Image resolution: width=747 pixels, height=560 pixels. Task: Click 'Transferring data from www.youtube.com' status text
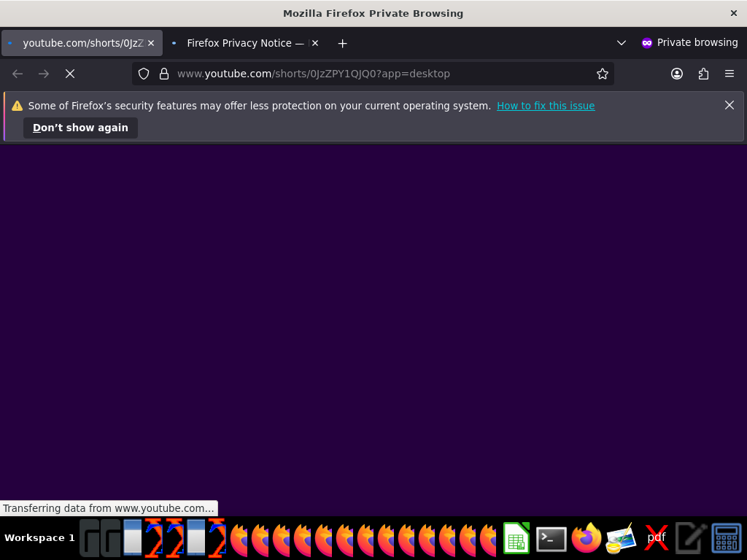[109, 508]
